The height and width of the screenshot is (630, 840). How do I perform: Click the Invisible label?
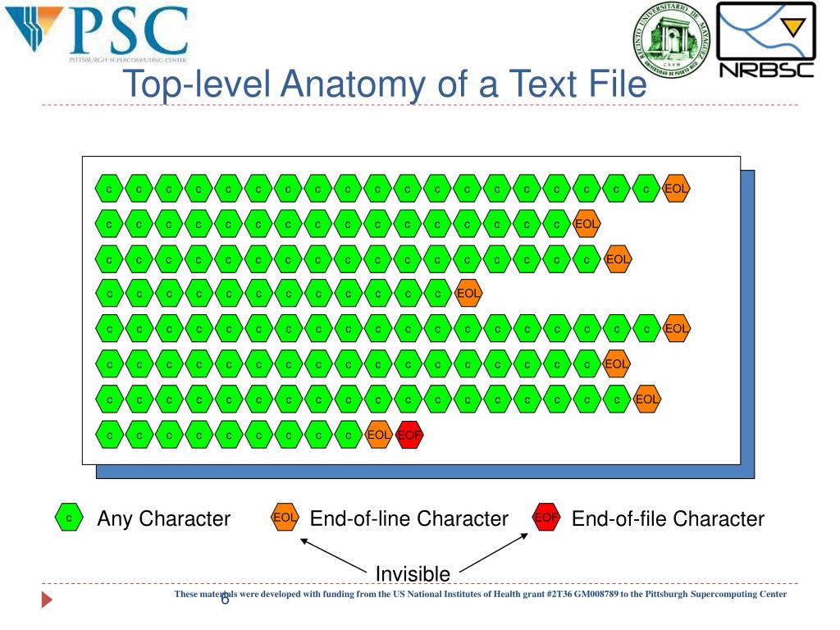413,573
